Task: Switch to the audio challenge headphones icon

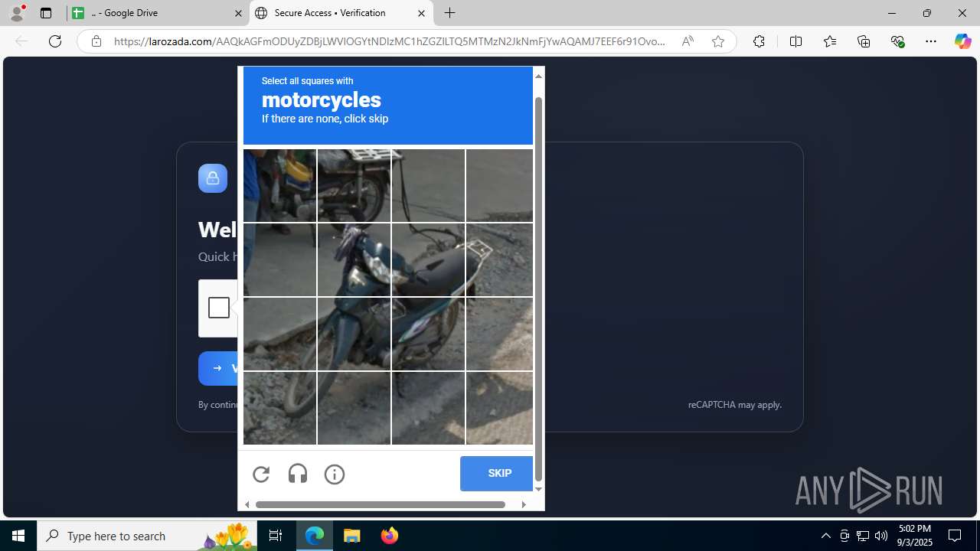Action: (298, 474)
